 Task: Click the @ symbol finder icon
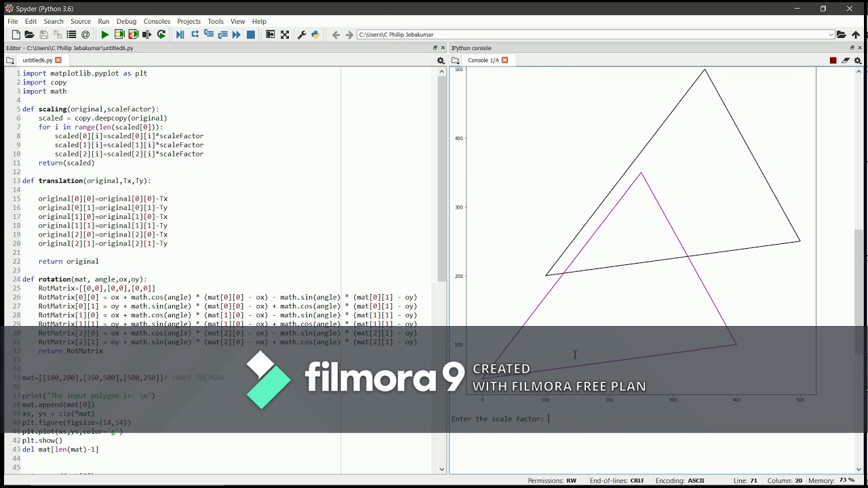click(x=85, y=35)
